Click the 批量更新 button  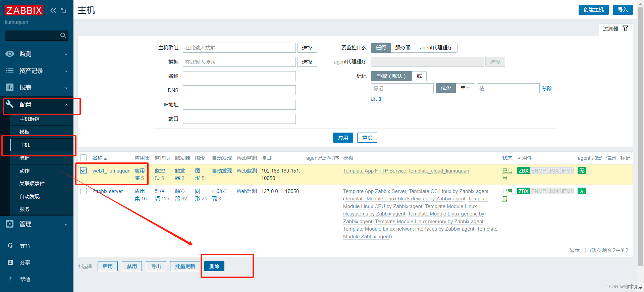tap(185, 266)
